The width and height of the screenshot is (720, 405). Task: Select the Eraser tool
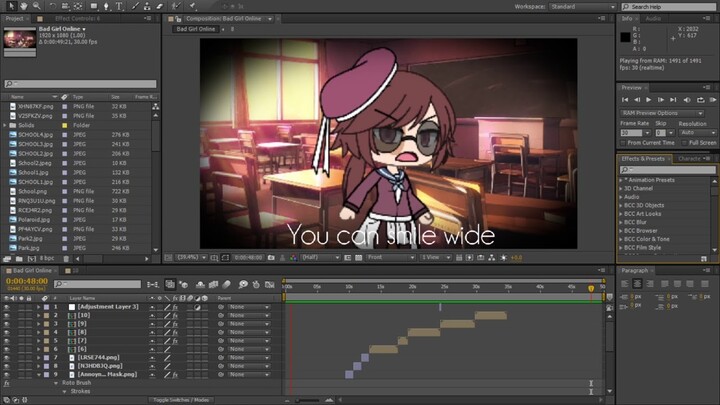pos(159,6)
